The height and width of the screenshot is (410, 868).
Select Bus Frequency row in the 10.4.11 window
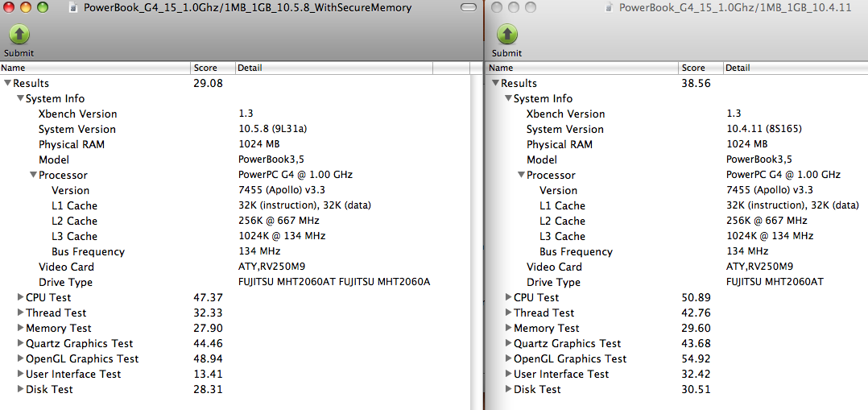click(x=678, y=252)
